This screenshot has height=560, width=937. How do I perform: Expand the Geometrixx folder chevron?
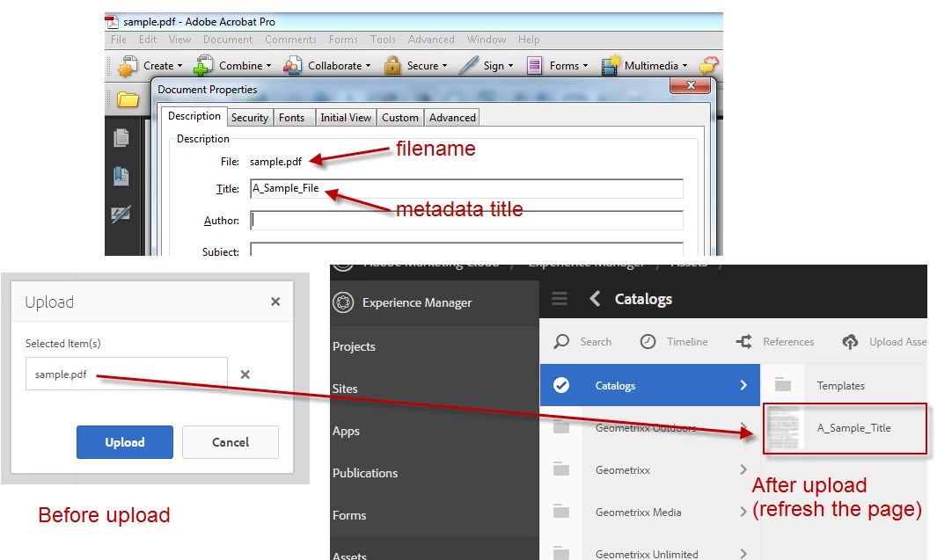(743, 469)
